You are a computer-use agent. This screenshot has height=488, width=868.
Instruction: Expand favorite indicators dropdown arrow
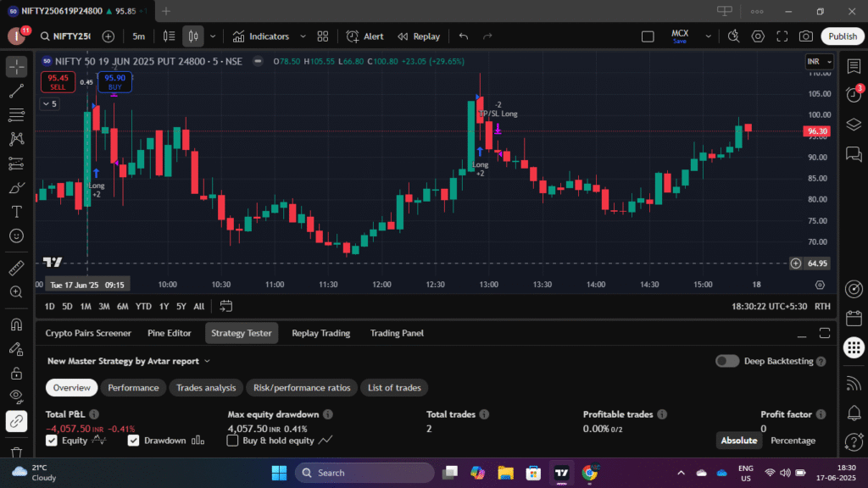click(x=303, y=36)
